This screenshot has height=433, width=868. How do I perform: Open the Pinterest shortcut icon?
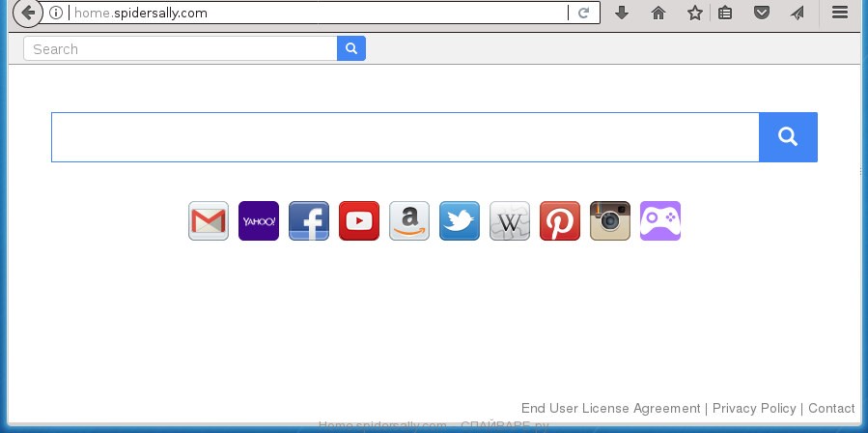pos(560,220)
